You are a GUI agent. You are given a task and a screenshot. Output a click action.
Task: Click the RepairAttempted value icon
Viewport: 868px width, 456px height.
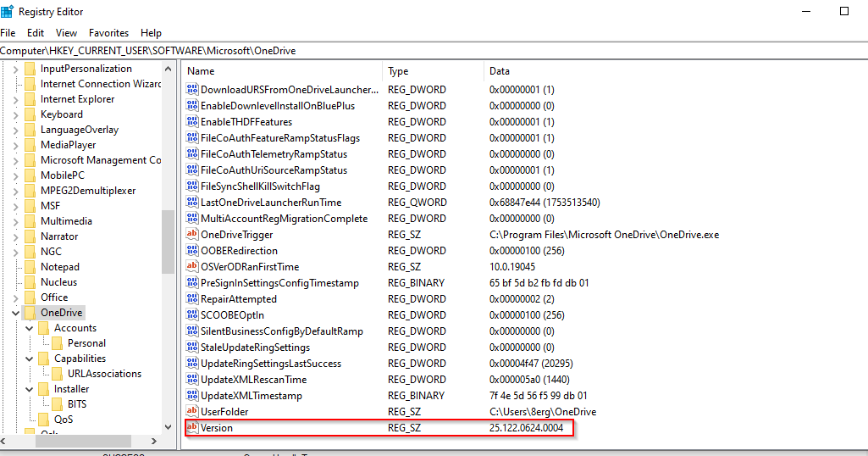click(x=192, y=298)
